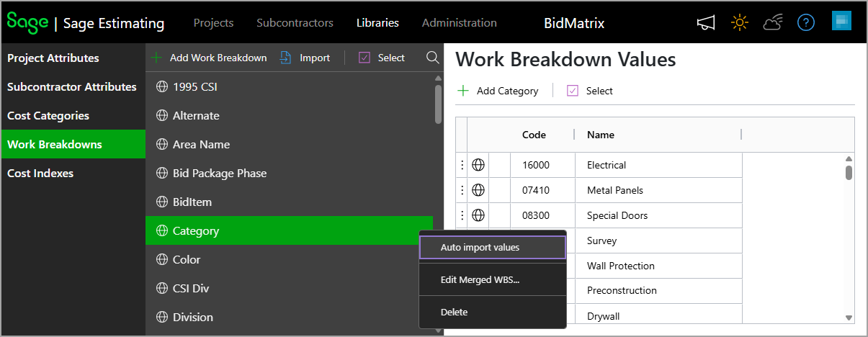Choose Edit Merged WBS... from context menu

pos(493,280)
